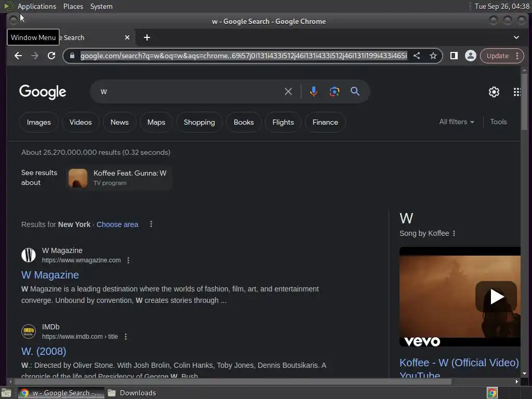This screenshot has height=399, width=532.
Task: Submit search with magnifier icon
Action: 355,91
